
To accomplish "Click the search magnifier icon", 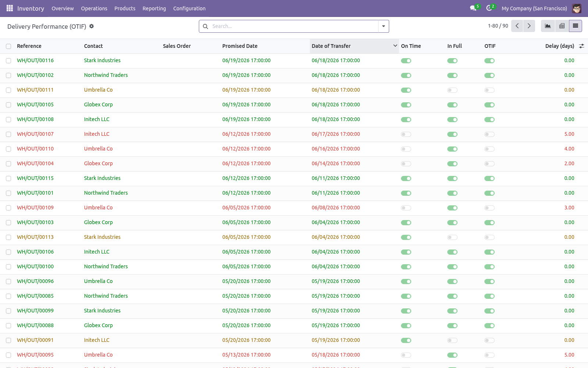I will [x=205, y=26].
